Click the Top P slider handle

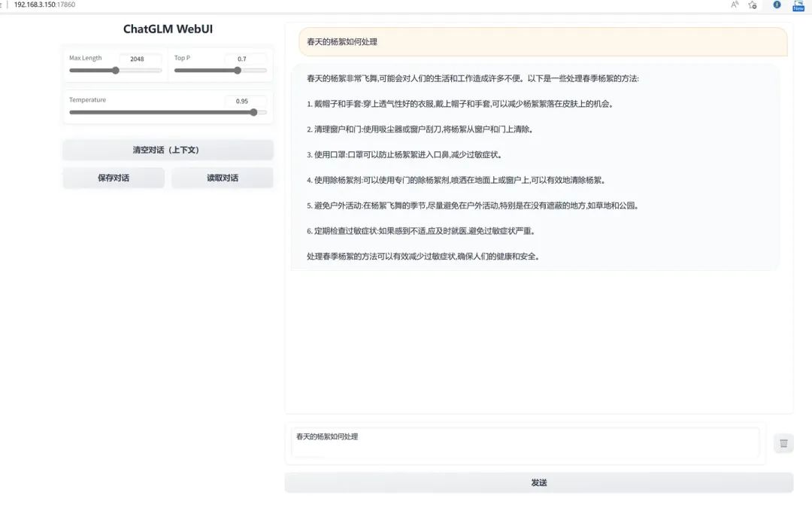(238, 70)
